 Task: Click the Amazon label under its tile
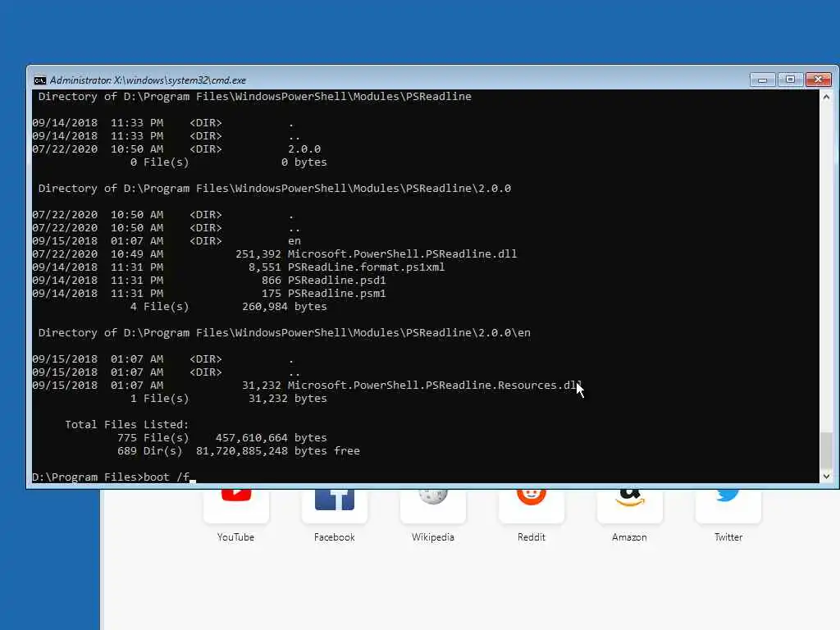629,537
